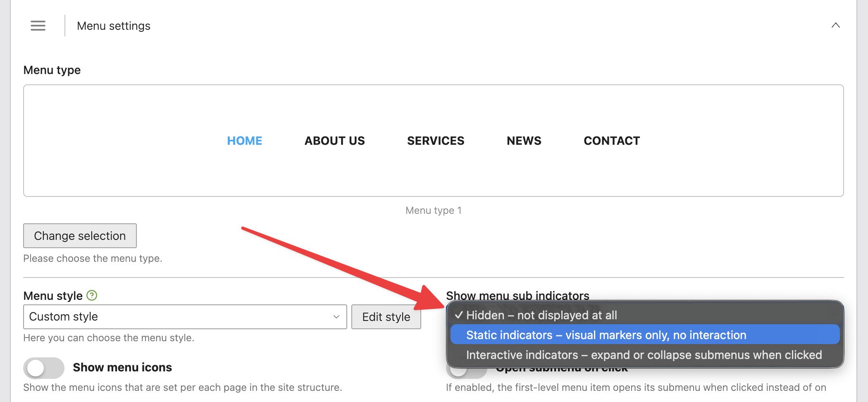This screenshot has width=868, height=402.
Task: Choose the Static indicators option
Action: pyautogui.click(x=606, y=335)
